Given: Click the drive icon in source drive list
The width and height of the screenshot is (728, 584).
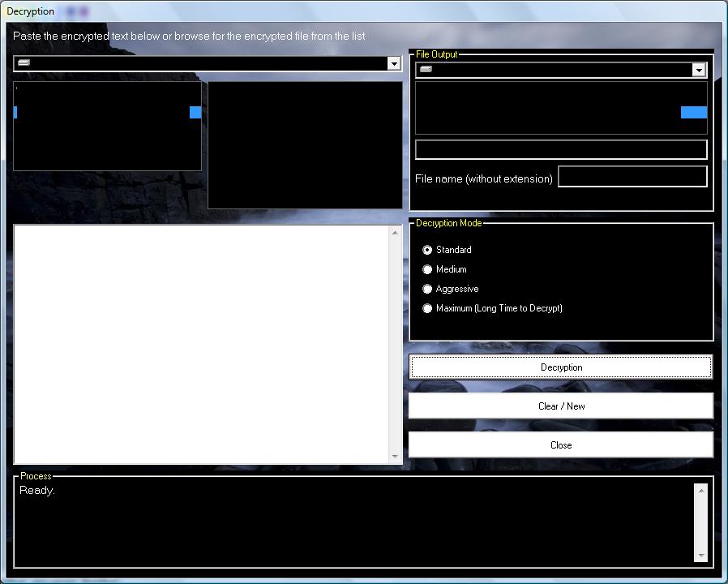Looking at the screenshot, I should 24,62.
